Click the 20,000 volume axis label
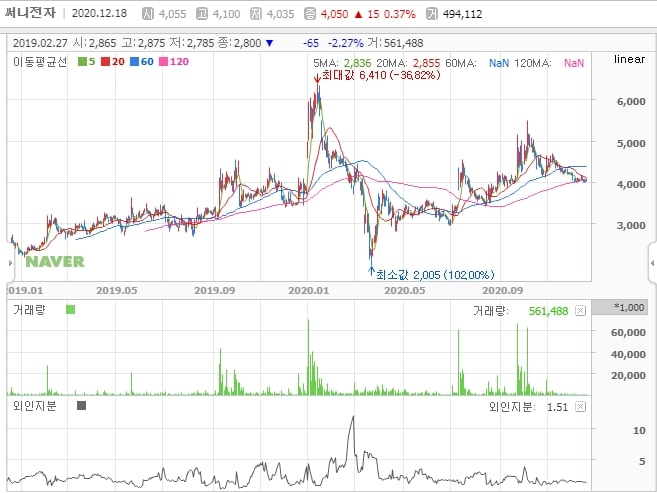 (x=628, y=375)
